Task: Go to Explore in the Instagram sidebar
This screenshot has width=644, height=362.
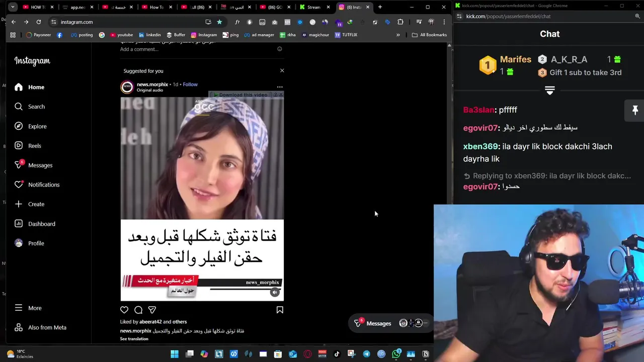Action: pos(30,126)
